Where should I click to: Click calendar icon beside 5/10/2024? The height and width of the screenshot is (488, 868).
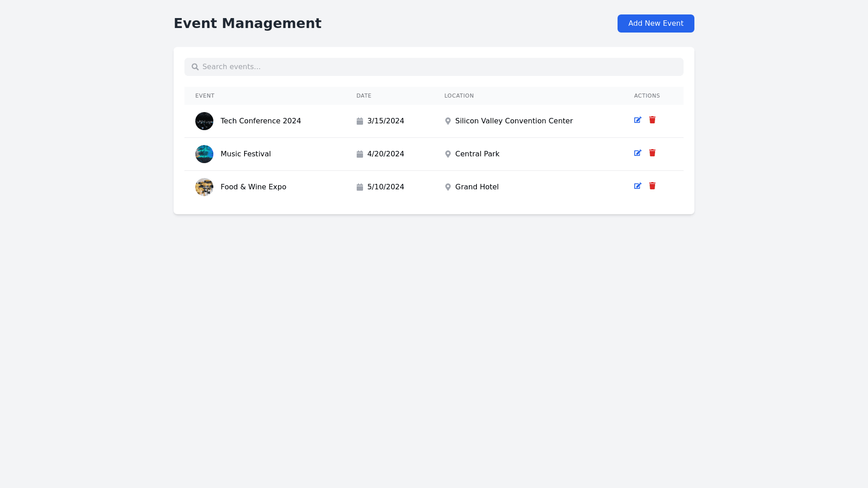[x=359, y=187]
